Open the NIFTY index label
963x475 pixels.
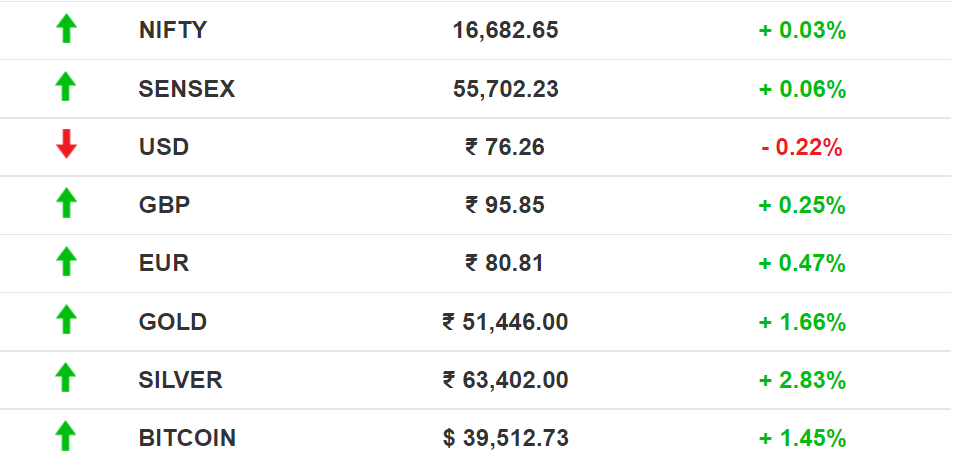[173, 30]
